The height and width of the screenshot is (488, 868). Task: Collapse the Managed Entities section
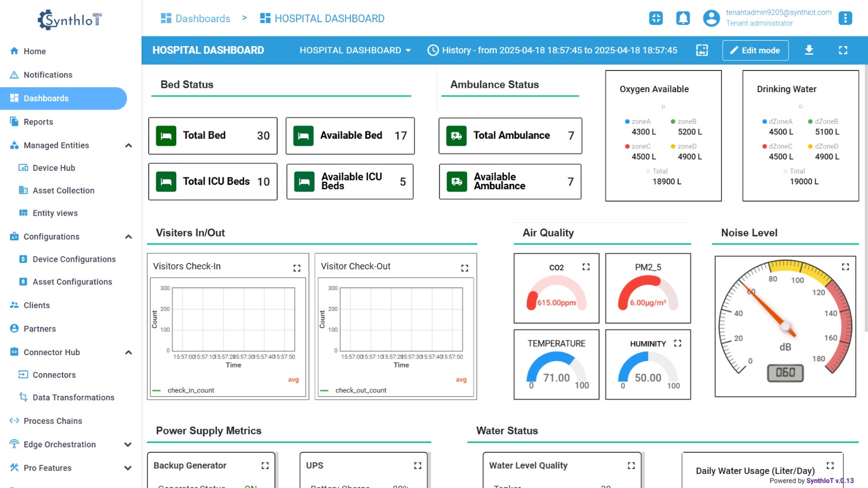[x=129, y=145]
